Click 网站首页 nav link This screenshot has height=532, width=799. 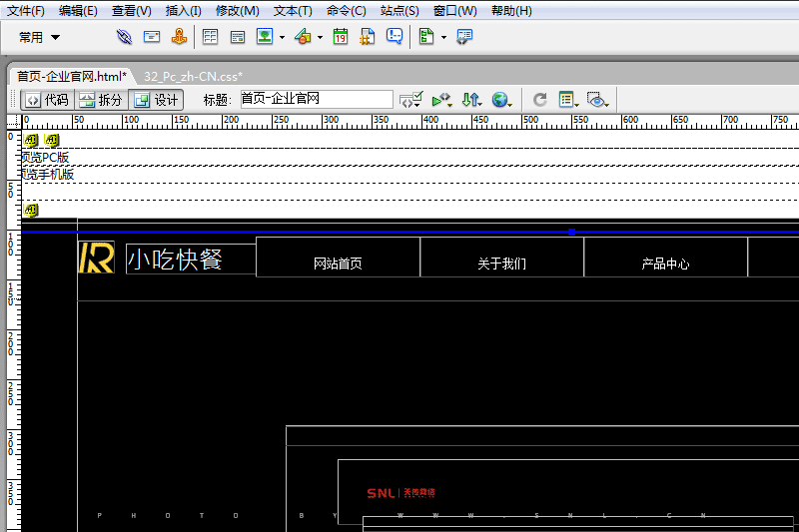click(338, 264)
